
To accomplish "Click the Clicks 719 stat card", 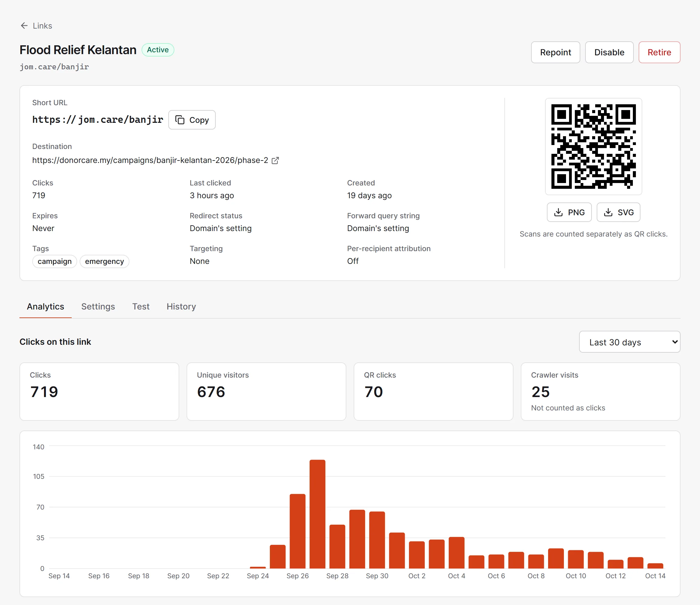I will [x=99, y=391].
